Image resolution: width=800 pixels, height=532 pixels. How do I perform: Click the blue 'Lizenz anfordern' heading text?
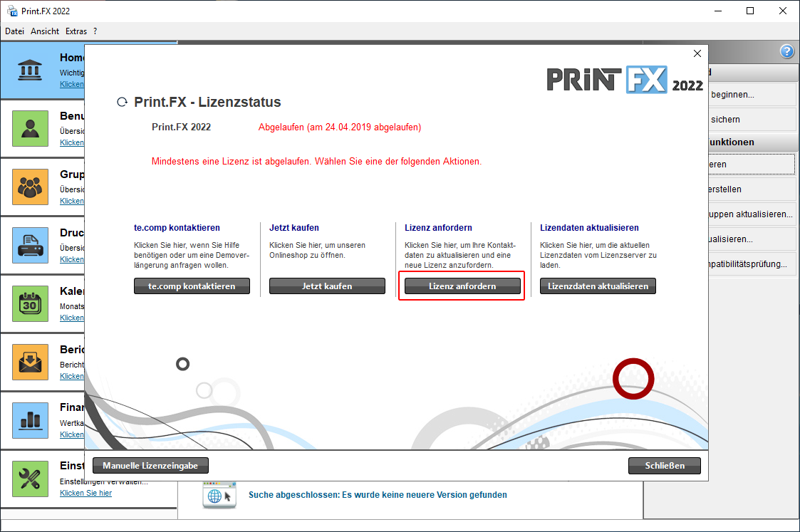tap(438, 227)
